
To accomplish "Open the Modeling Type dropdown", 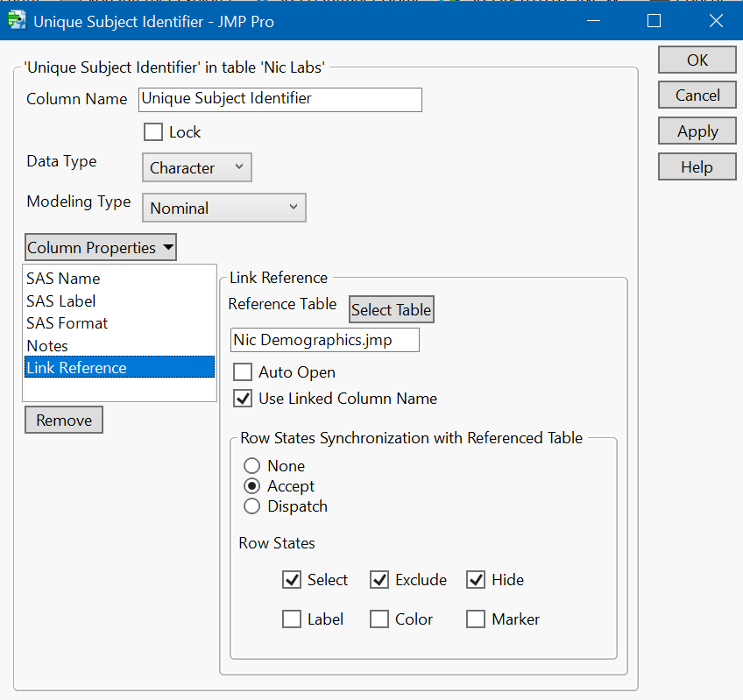I will 223,208.
